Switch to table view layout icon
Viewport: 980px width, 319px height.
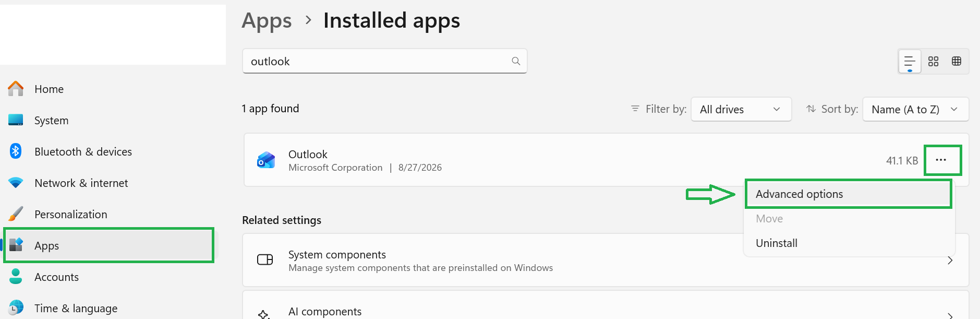tap(957, 61)
